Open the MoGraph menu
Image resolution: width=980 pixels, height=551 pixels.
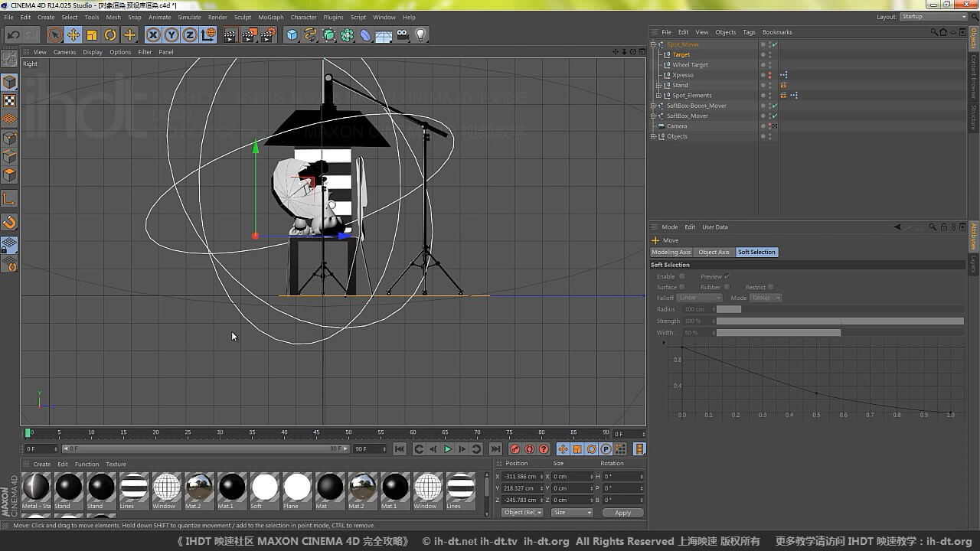coord(270,17)
